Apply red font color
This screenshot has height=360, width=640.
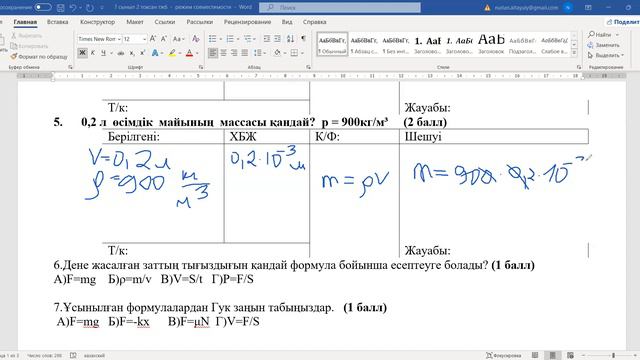click(189, 53)
